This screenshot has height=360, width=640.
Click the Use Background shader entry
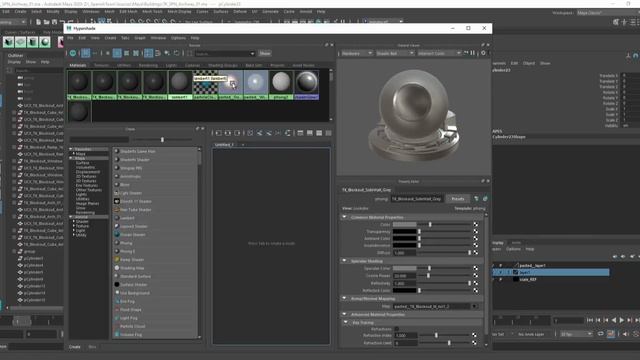[x=135, y=293]
